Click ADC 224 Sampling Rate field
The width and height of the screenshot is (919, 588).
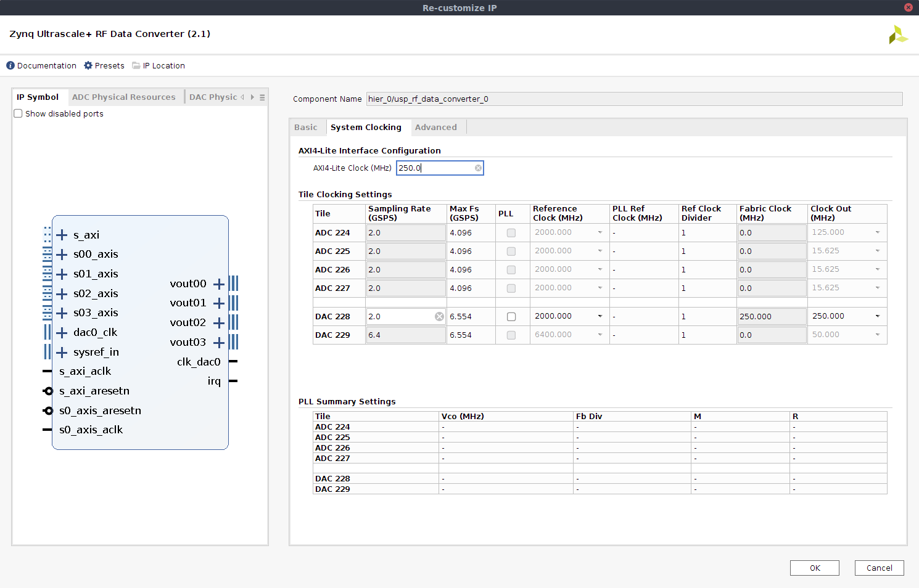click(406, 233)
